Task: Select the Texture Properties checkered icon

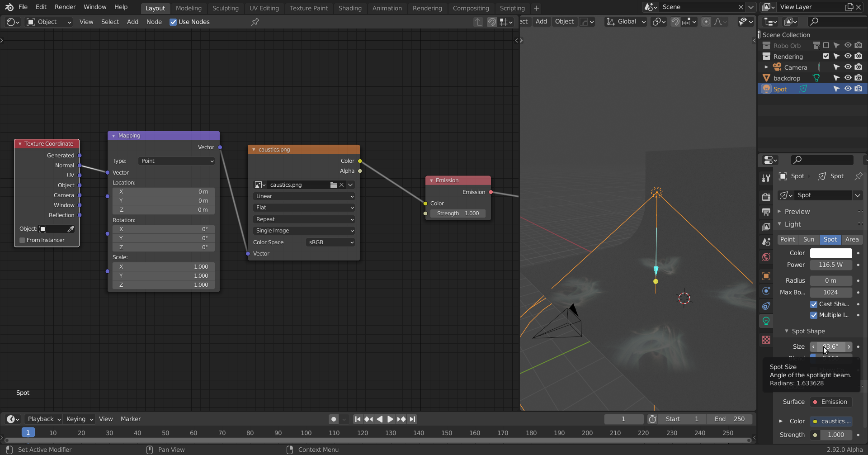Action: (x=766, y=340)
